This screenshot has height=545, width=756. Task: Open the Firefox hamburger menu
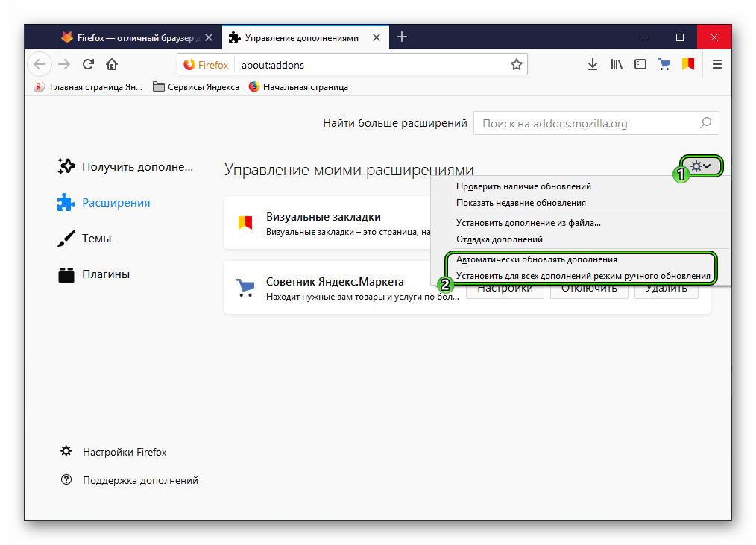717,65
